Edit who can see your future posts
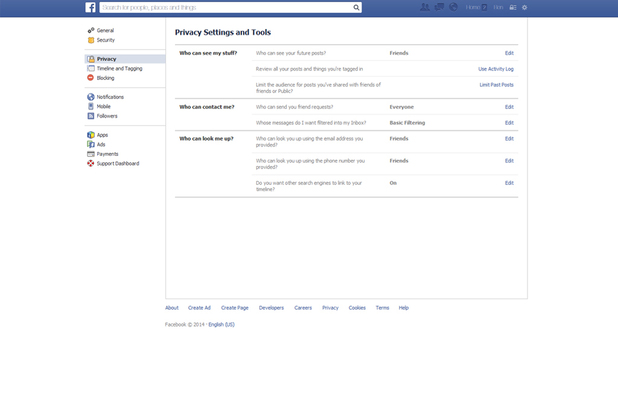The image size is (618, 411). click(509, 53)
